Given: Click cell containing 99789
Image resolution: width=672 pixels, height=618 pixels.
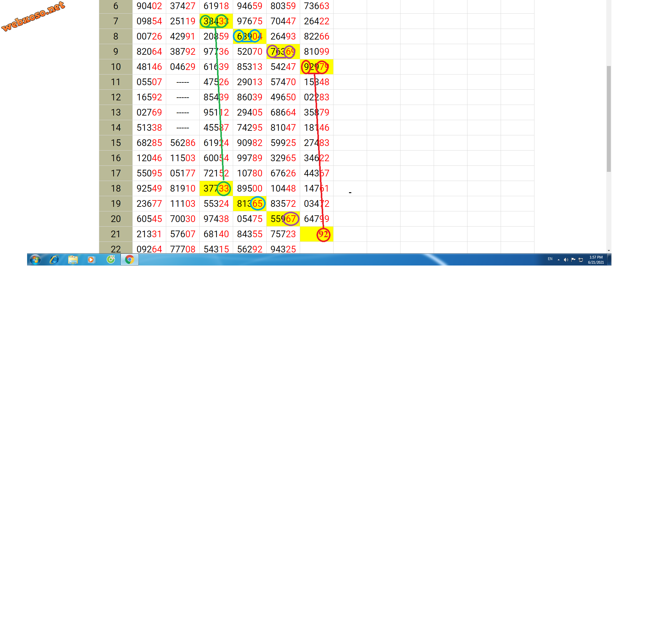Looking at the screenshot, I should pos(250,158).
